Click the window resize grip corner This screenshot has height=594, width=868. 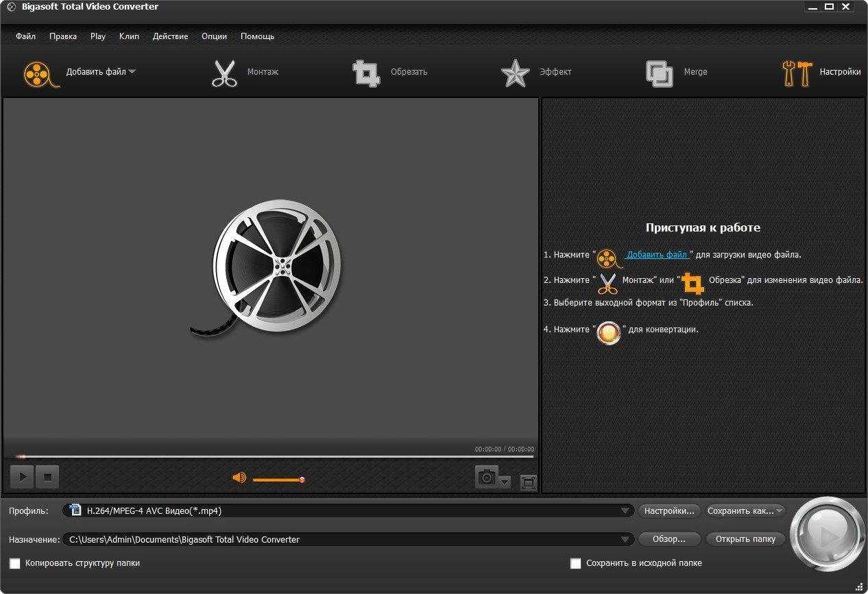(x=860, y=586)
